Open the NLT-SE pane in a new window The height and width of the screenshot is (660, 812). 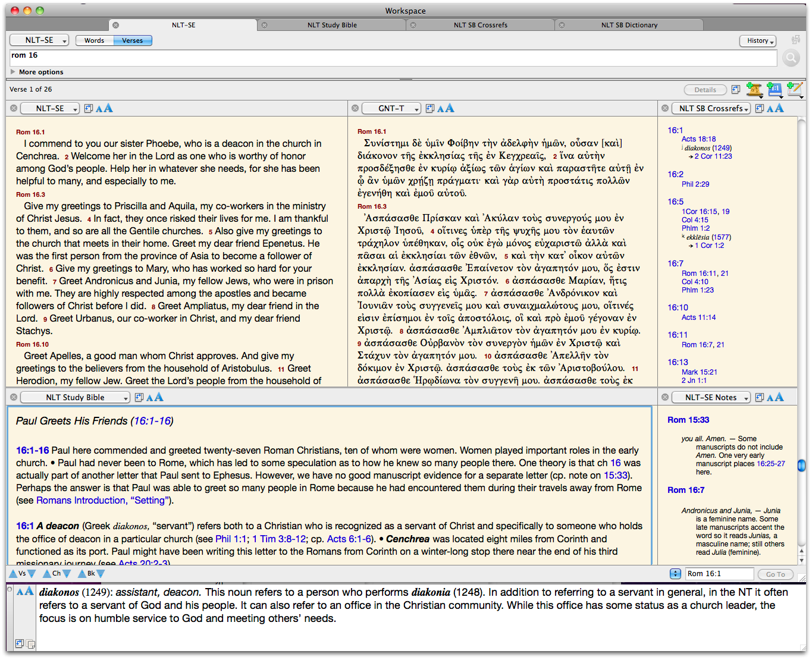(89, 108)
